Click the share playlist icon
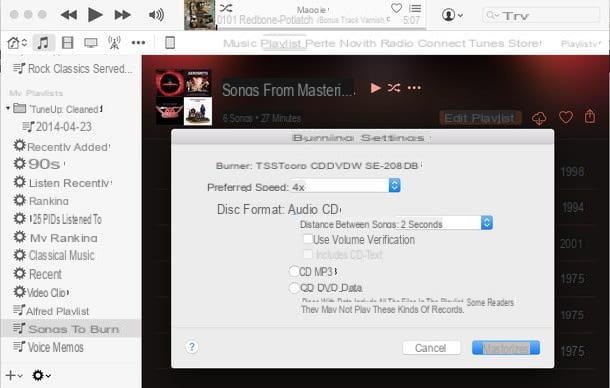The width and height of the screenshot is (610, 388). coord(590,117)
